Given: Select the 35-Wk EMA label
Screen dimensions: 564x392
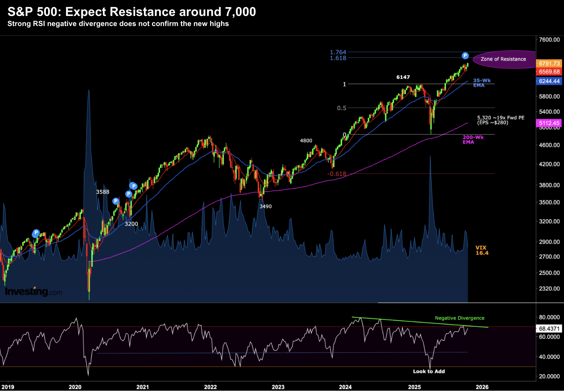Looking at the screenshot, I should [481, 83].
